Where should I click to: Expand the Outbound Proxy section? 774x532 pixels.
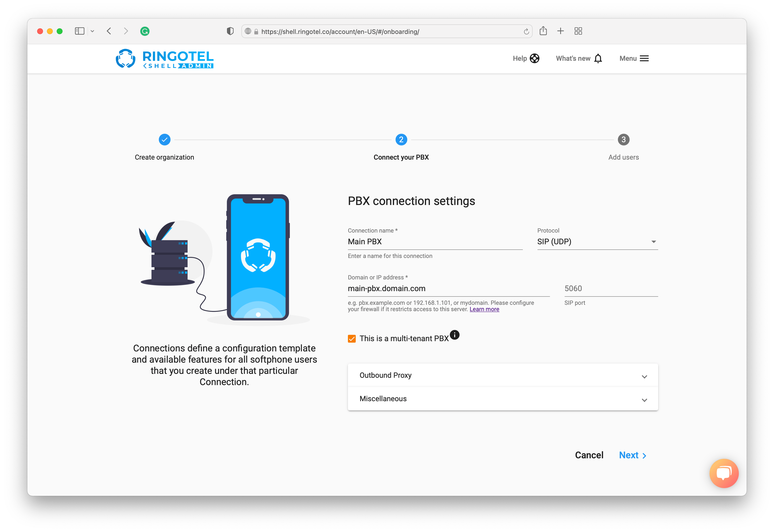click(502, 375)
